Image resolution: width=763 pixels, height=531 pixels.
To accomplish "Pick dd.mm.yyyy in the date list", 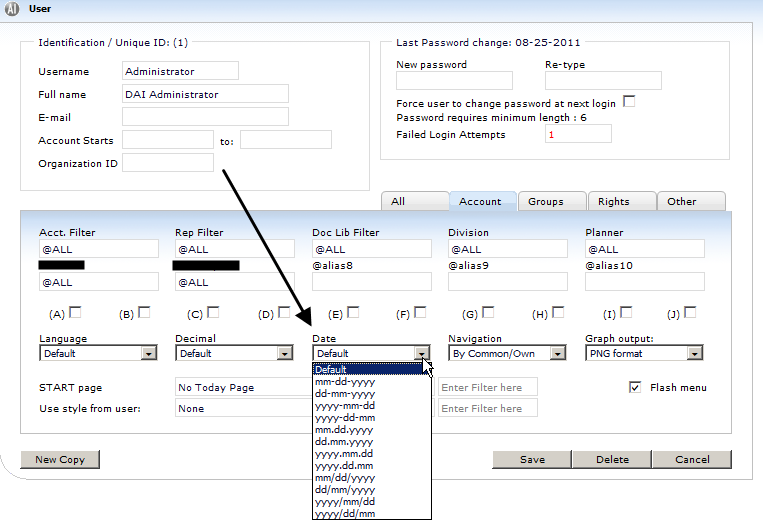I will [x=345, y=441].
